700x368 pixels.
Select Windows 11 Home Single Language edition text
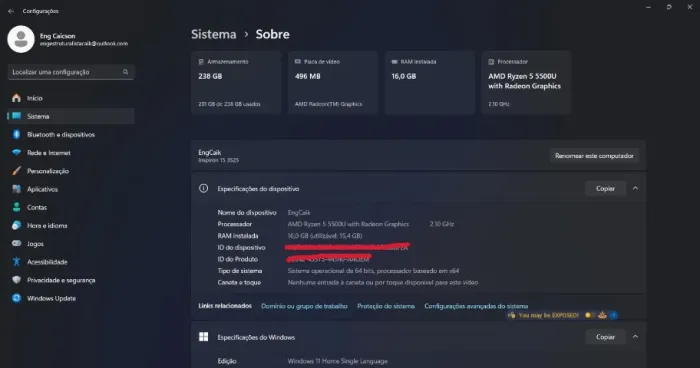point(338,361)
